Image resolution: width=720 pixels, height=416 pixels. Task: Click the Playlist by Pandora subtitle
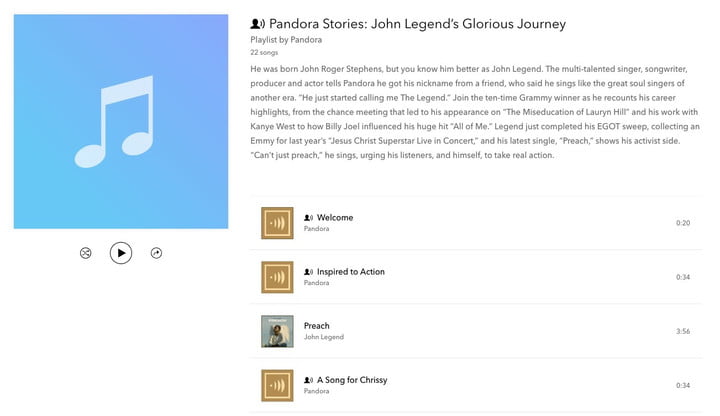coord(286,39)
